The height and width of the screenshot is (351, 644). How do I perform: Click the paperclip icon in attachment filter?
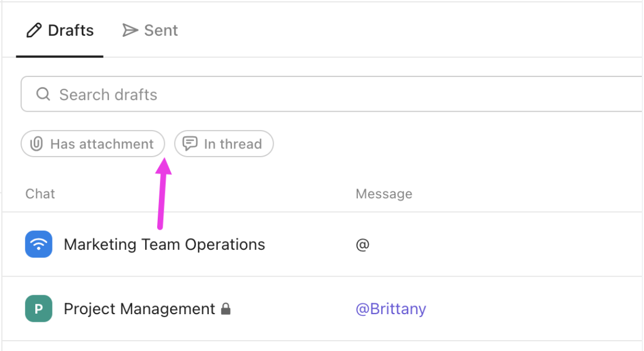36,144
